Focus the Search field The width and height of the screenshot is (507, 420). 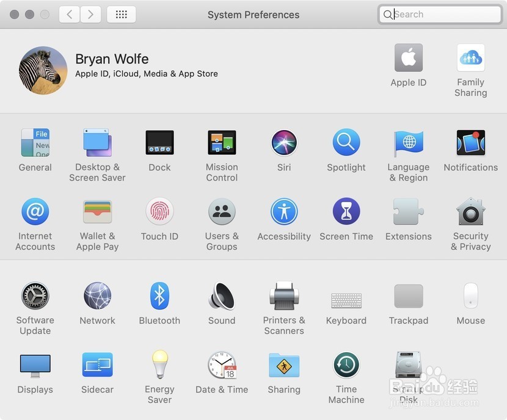pos(440,14)
